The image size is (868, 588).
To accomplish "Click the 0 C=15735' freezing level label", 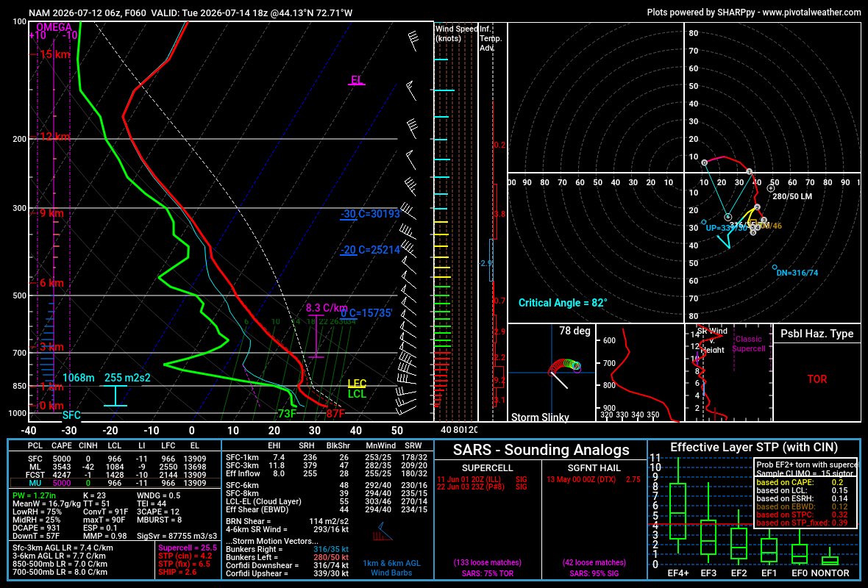I will [366, 313].
